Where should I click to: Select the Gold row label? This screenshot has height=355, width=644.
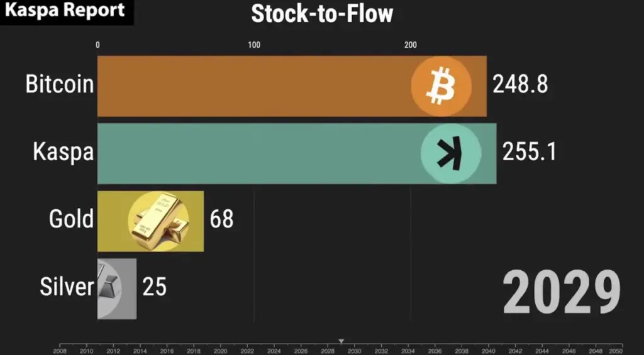(x=71, y=219)
